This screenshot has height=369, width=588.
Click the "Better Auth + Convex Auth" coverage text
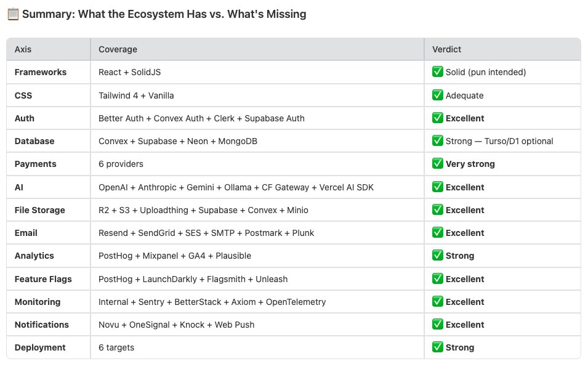point(151,118)
